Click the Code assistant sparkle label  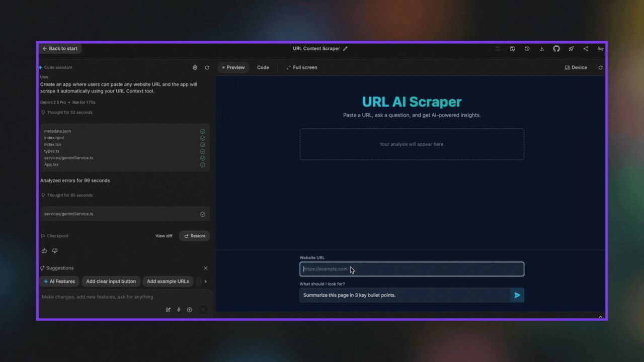[x=55, y=67]
